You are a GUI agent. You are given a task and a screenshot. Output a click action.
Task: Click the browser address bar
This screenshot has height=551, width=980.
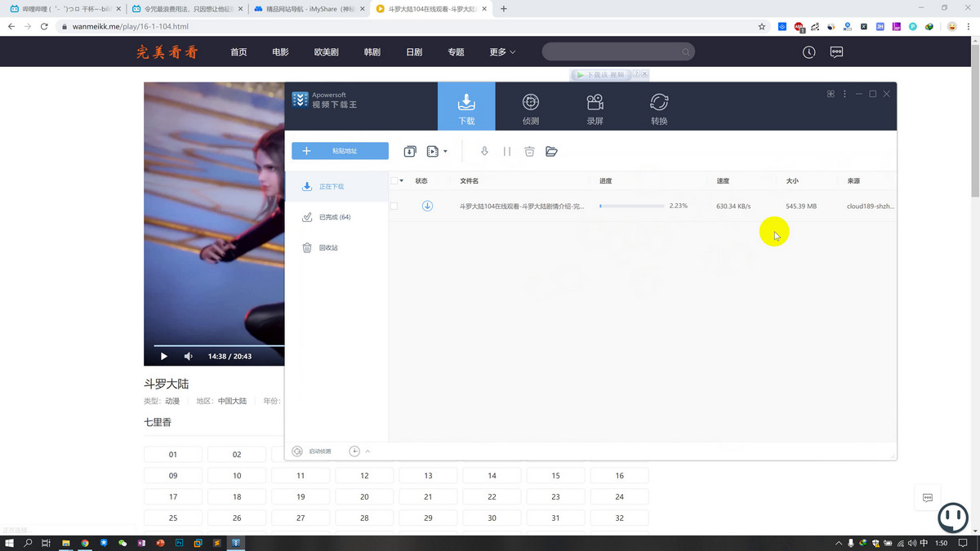pyautogui.click(x=245, y=26)
